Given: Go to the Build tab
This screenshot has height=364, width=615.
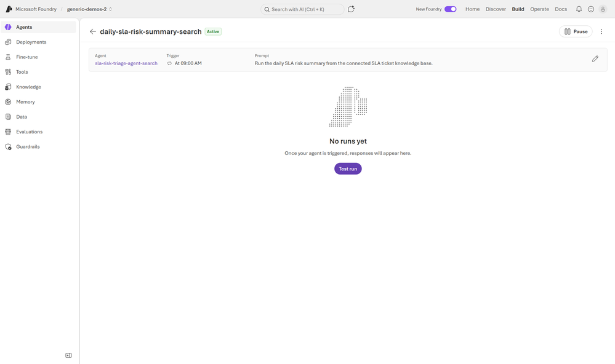Looking at the screenshot, I should click(518, 9).
